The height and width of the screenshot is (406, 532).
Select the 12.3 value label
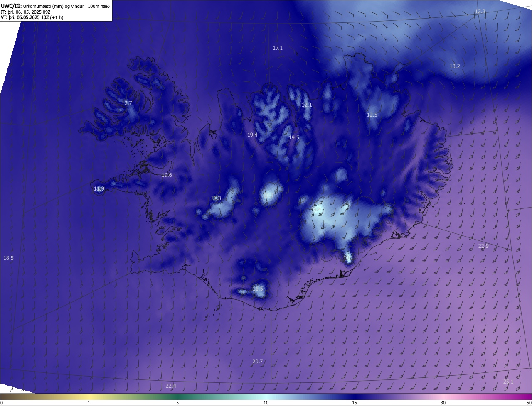480,12
